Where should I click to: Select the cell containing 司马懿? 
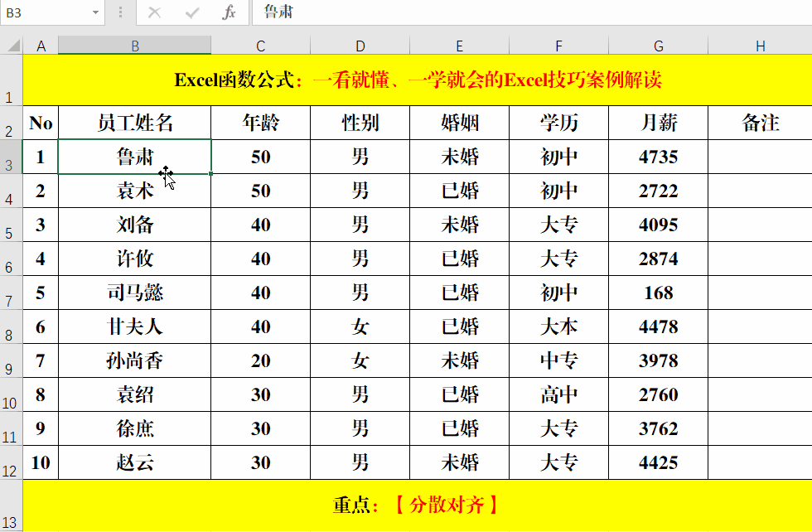134,293
